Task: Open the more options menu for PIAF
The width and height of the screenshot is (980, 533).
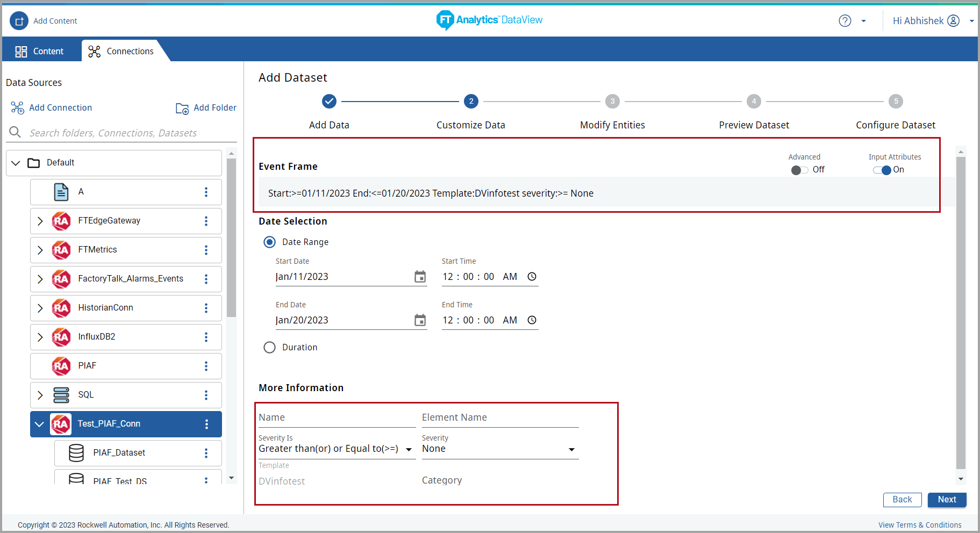Action: point(206,366)
